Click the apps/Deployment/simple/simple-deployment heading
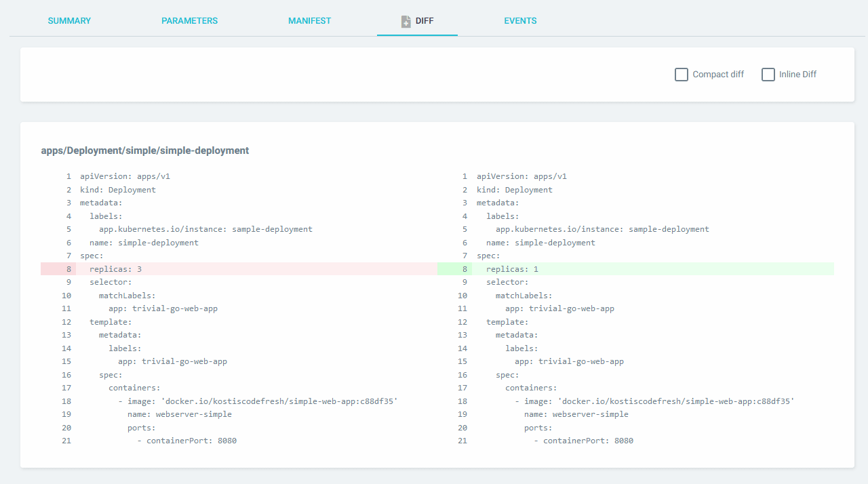The width and height of the screenshot is (868, 484). click(145, 150)
